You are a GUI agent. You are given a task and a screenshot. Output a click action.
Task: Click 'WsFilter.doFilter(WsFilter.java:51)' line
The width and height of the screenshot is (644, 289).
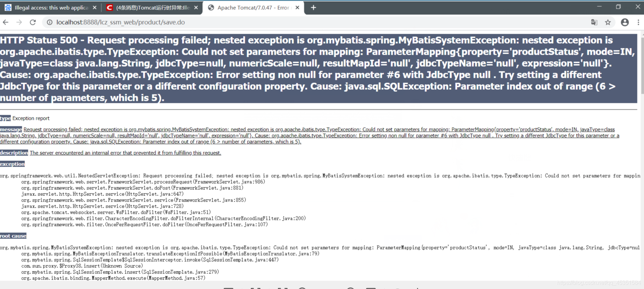tap(116, 213)
